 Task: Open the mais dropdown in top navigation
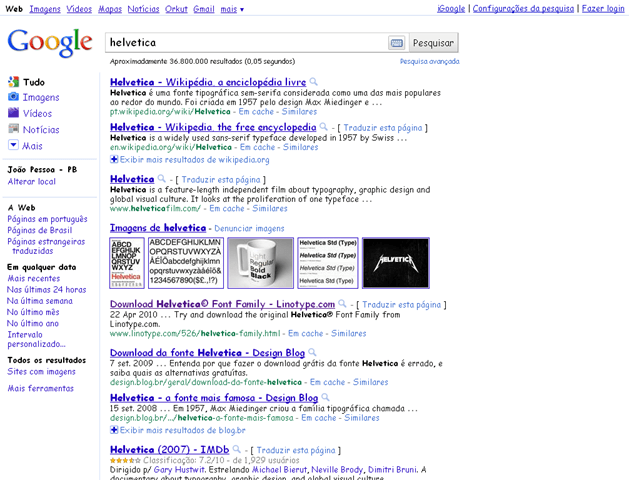232,9
